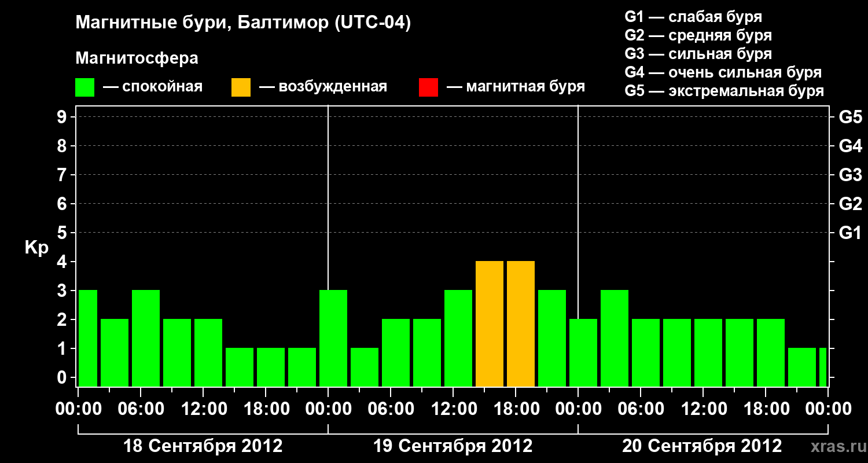Click the 'G1' label on the right axis
The image size is (868, 463).
851,233
